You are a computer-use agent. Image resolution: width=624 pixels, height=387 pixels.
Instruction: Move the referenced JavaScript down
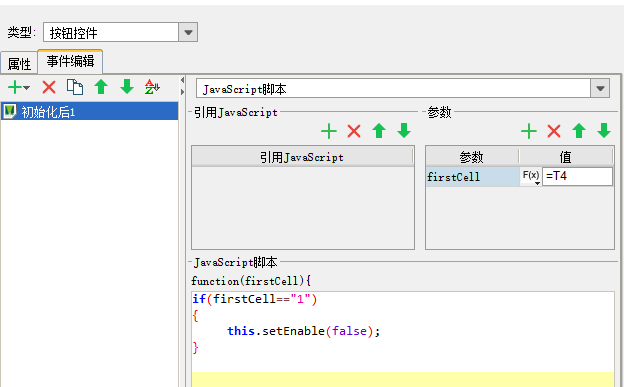[404, 131]
